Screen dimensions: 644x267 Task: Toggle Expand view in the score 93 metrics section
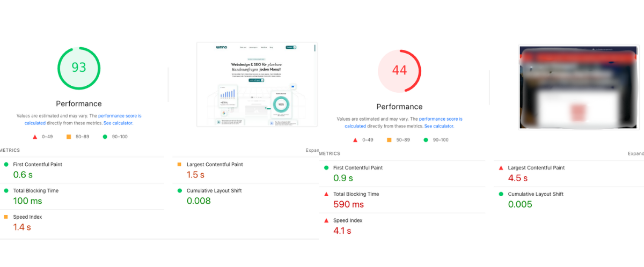coord(312,150)
